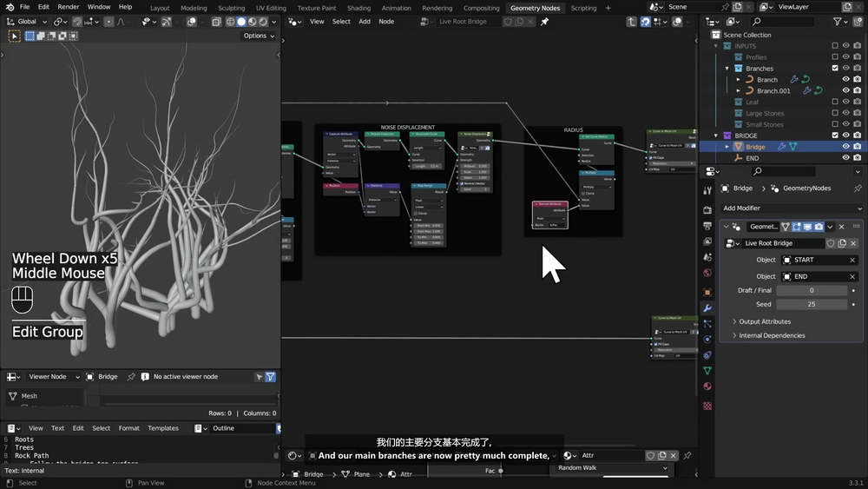Clear the START object field

852,260
